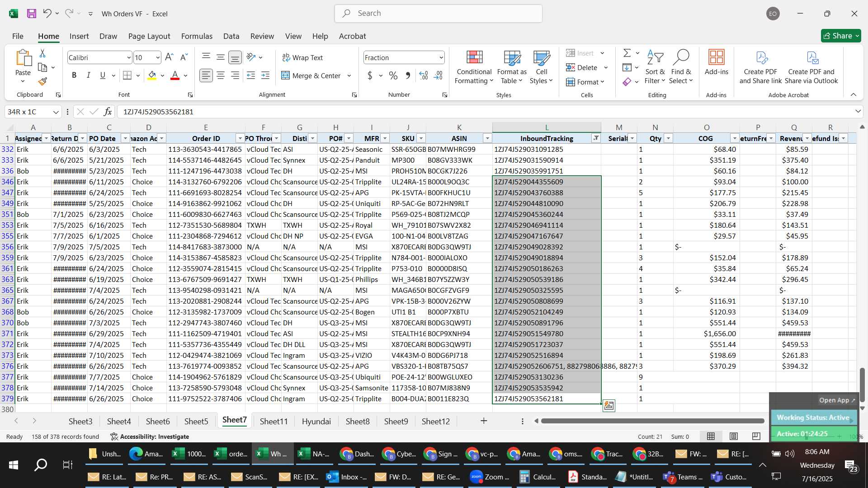The image size is (868, 488).
Task: Apply the red Font Color swatch
Action: coord(175,75)
